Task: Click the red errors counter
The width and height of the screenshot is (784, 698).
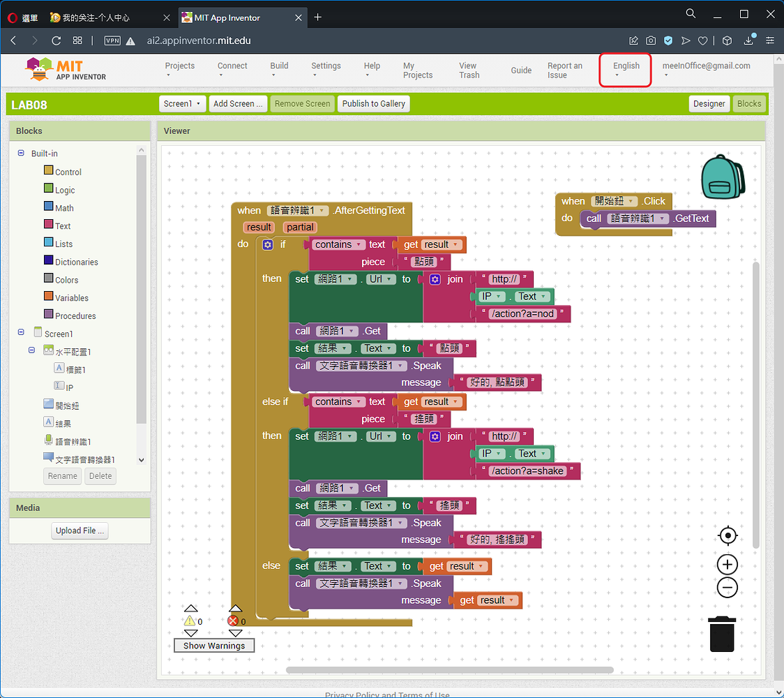Action: [x=236, y=621]
